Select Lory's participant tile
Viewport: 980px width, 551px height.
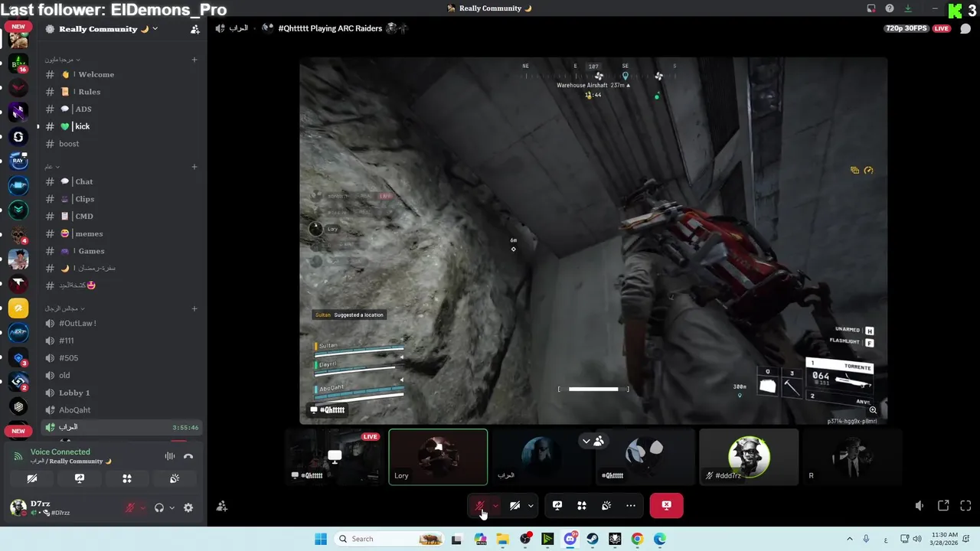pyautogui.click(x=438, y=457)
